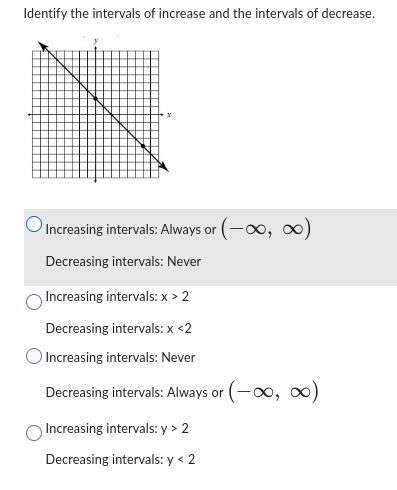Click the lower-right plotted point on the line
Viewport: 397px width, 490px height.
(x=143, y=146)
